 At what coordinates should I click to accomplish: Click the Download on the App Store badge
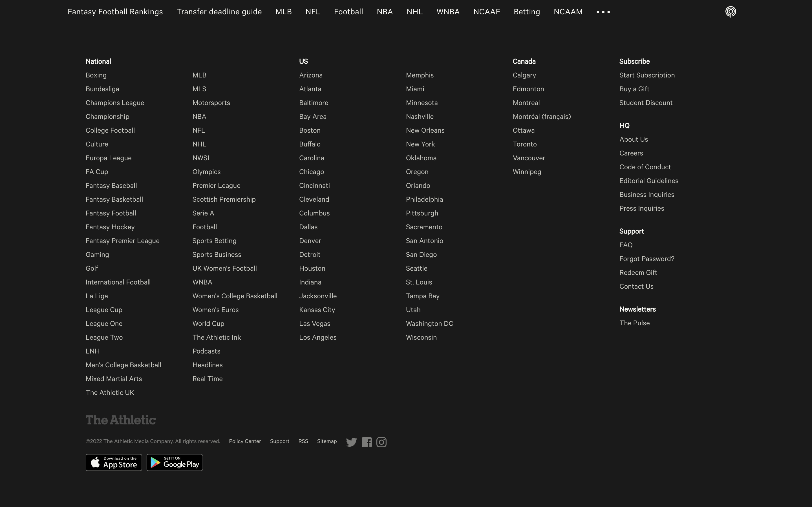pyautogui.click(x=114, y=462)
